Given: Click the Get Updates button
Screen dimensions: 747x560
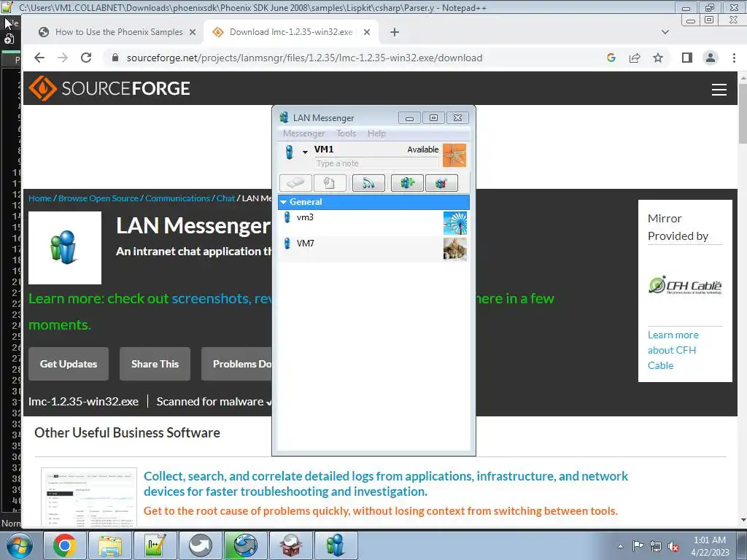Looking at the screenshot, I should 69,364.
